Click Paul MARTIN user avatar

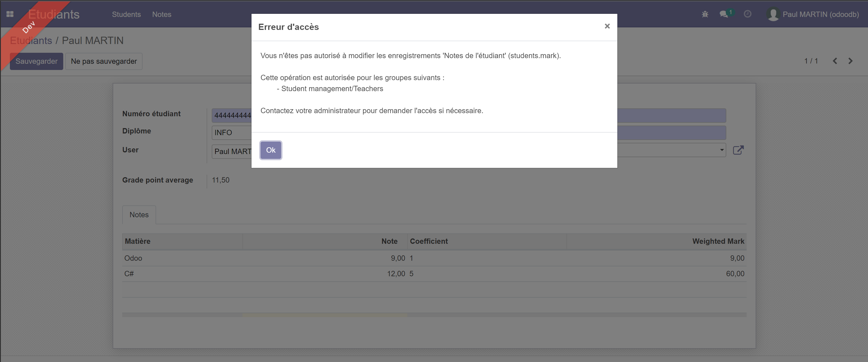(x=773, y=14)
